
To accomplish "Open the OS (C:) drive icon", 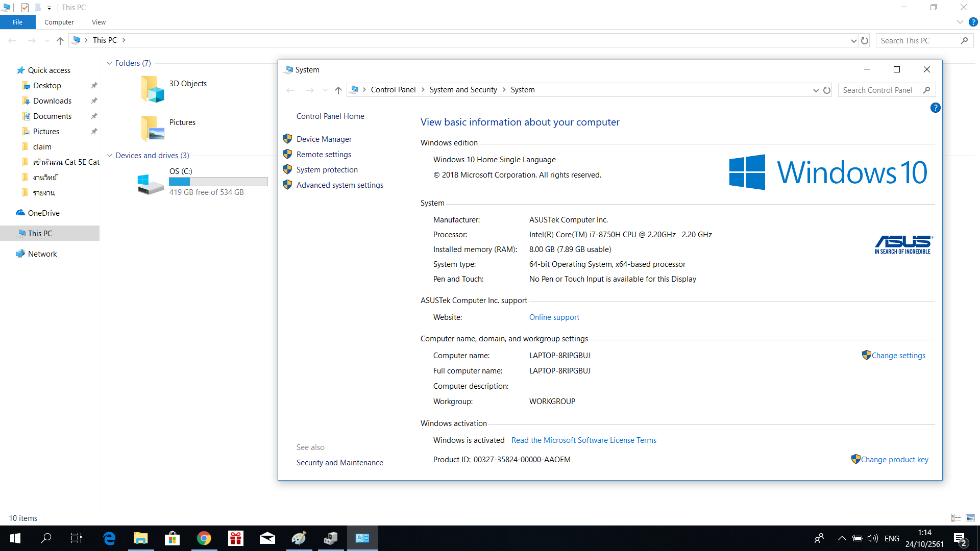I will pyautogui.click(x=151, y=184).
